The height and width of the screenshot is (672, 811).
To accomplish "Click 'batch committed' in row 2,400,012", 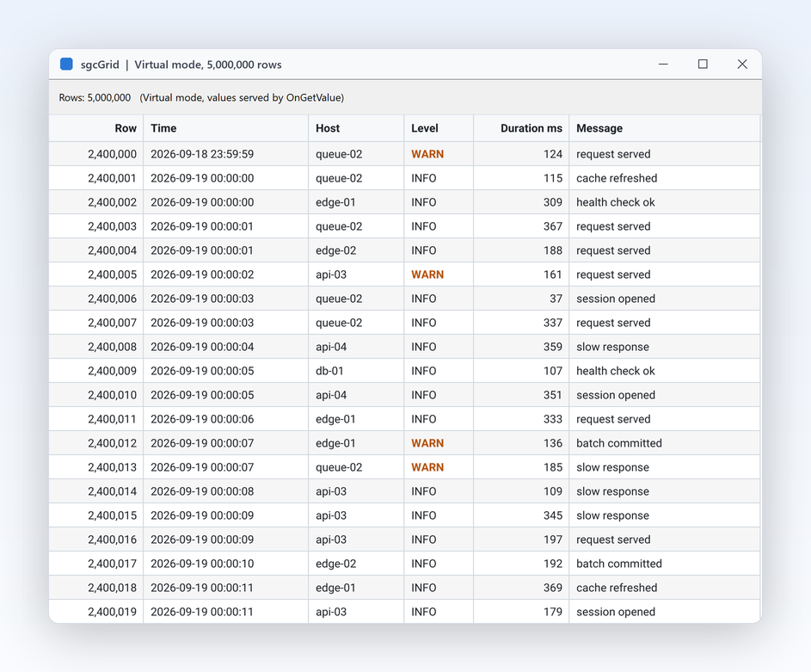I will coord(619,443).
